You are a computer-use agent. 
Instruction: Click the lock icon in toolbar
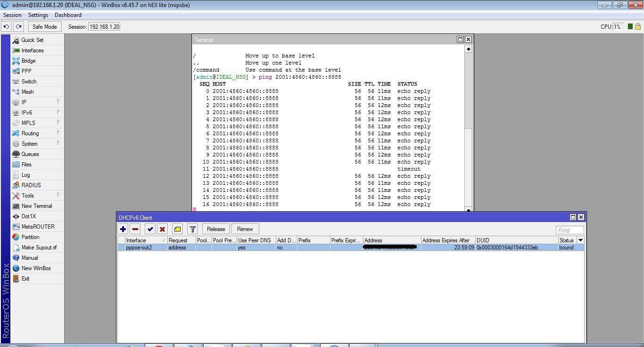point(639,27)
